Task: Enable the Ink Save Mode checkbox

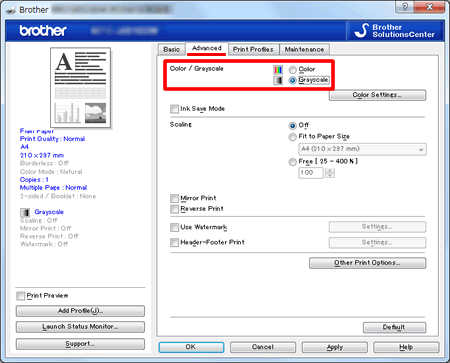Action: coord(174,109)
